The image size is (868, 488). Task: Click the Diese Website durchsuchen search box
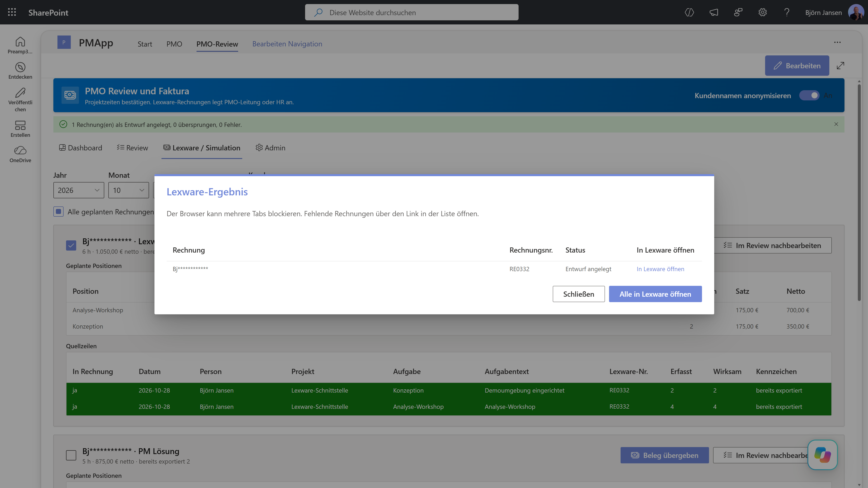tap(411, 12)
